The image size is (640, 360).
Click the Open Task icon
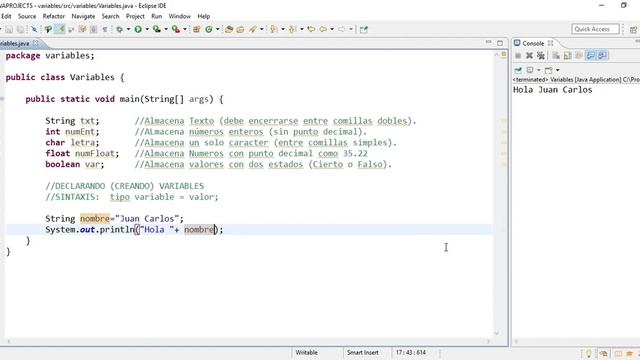240,29
